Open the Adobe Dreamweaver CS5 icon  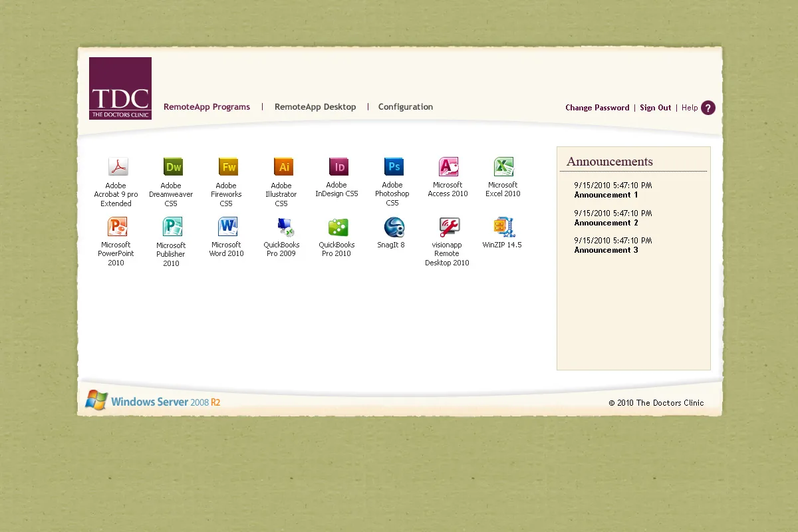[173, 166]
